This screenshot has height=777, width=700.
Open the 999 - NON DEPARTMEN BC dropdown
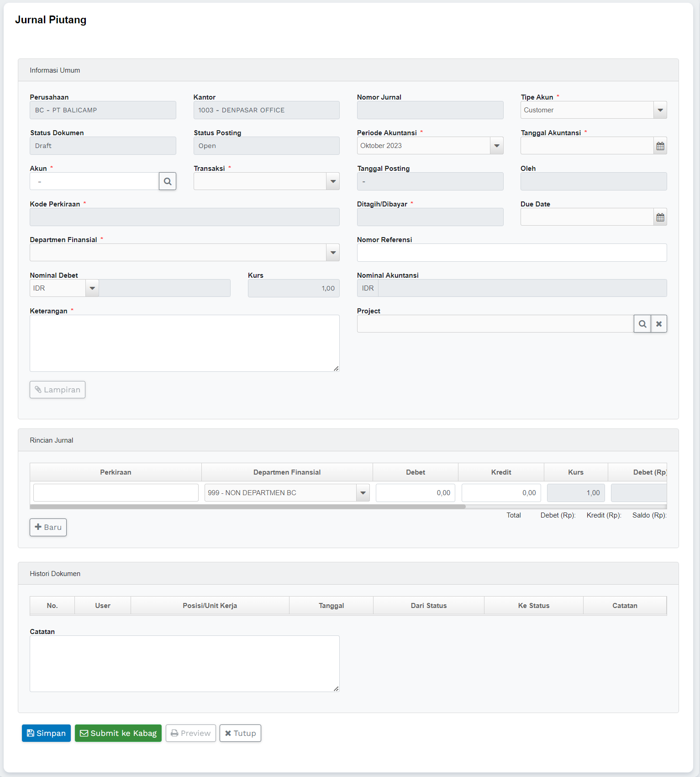click(x=363, y=493)
